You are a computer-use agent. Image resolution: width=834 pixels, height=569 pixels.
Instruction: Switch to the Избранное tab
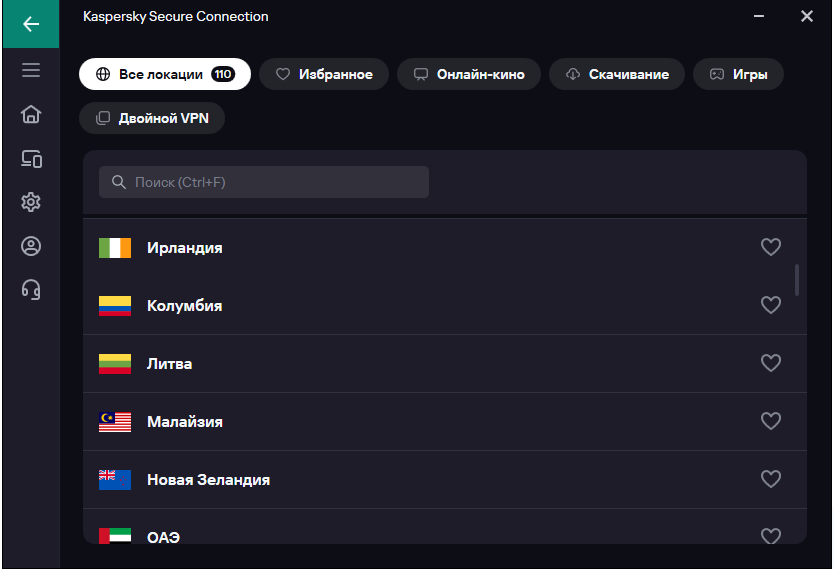pyautogui.click(x=324, y=74)
